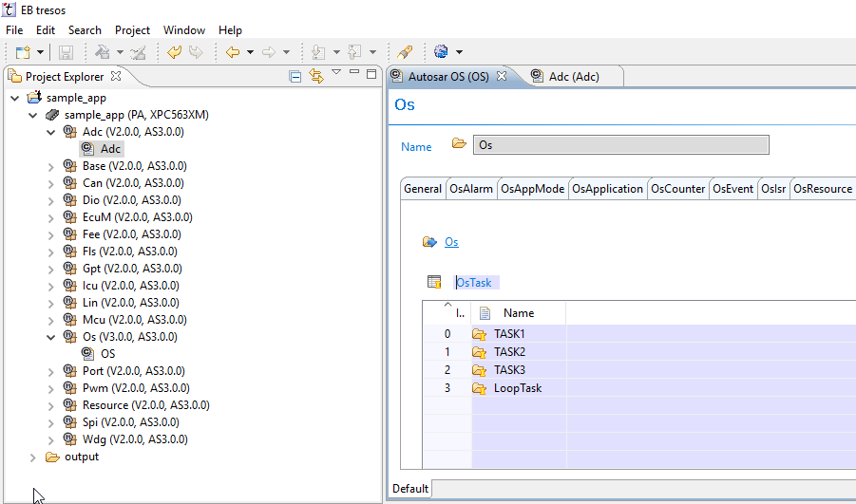856x504 pixels.
Task: Close the Project Explorer tab
Action: [x=116, y=76]
